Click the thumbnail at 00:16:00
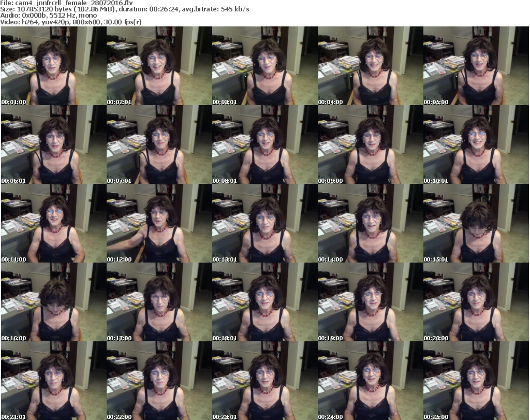 coord(53,302)
